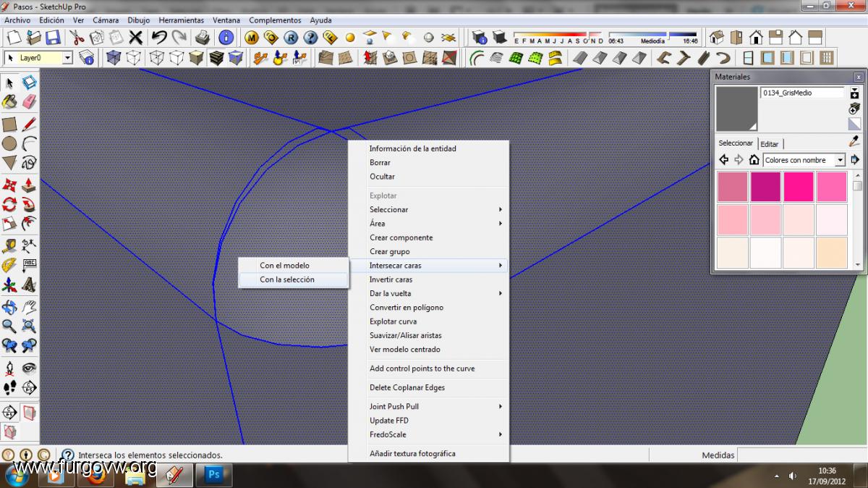This screenshot has height=488, width=868.
Task: Switch to the Iso house view
Action: (x=717, y=38)
